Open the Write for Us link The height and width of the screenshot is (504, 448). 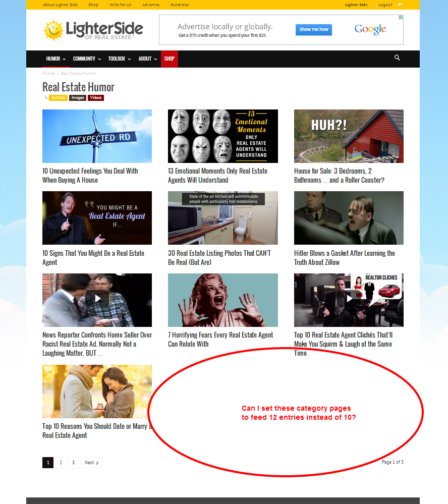tap(120, 5)
